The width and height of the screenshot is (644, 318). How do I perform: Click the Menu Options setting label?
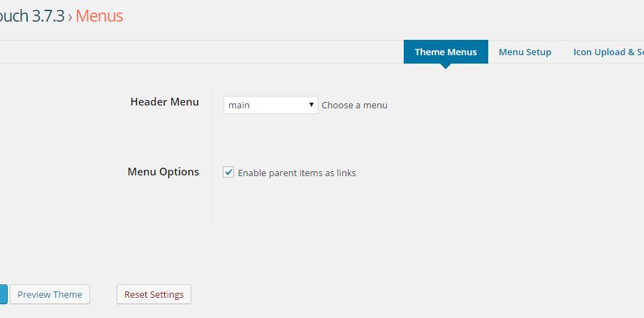click(163, 171)
